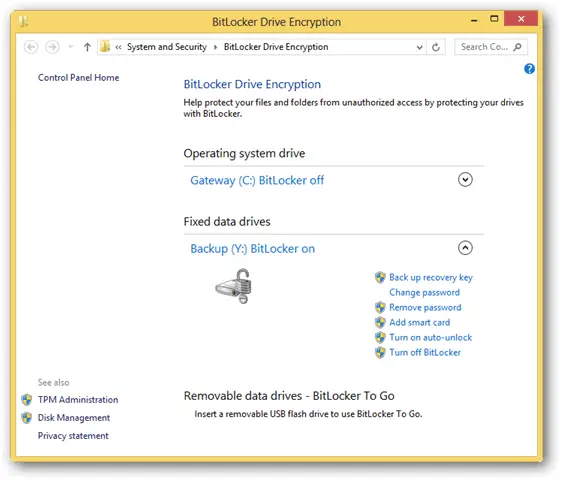Click the Operating system drive heading
Screen dimensions: 561x480
pyautogui.click(x=244, y=153)
